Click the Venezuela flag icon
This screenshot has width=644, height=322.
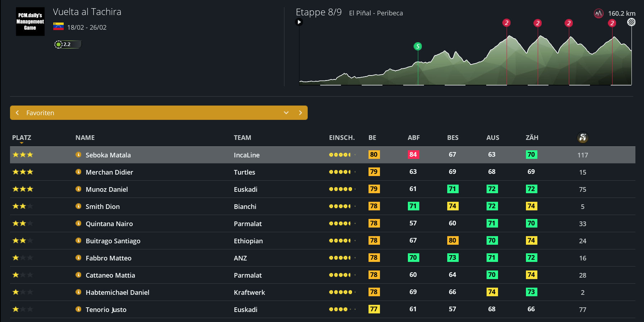pyautogui.click(x=58, y=27)
